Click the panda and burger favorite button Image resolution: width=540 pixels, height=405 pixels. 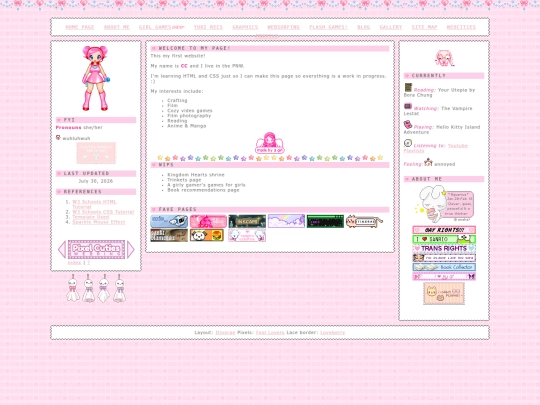[x=207, y=235]
